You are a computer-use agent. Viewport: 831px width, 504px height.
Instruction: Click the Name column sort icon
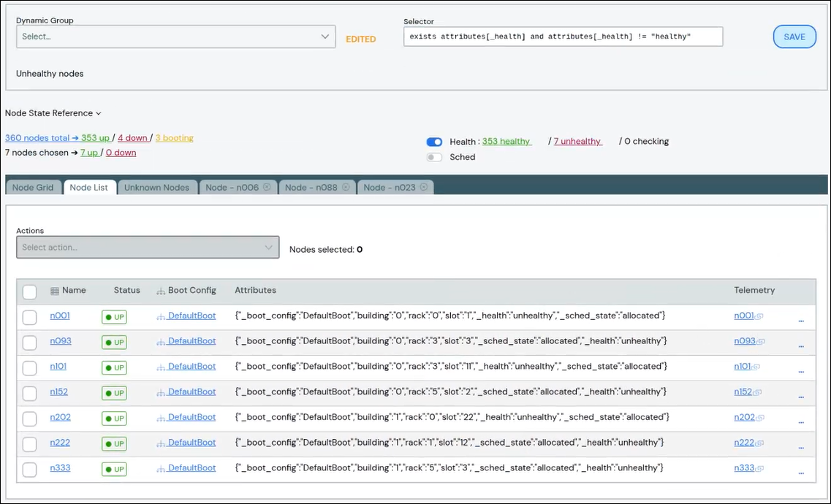55,291
